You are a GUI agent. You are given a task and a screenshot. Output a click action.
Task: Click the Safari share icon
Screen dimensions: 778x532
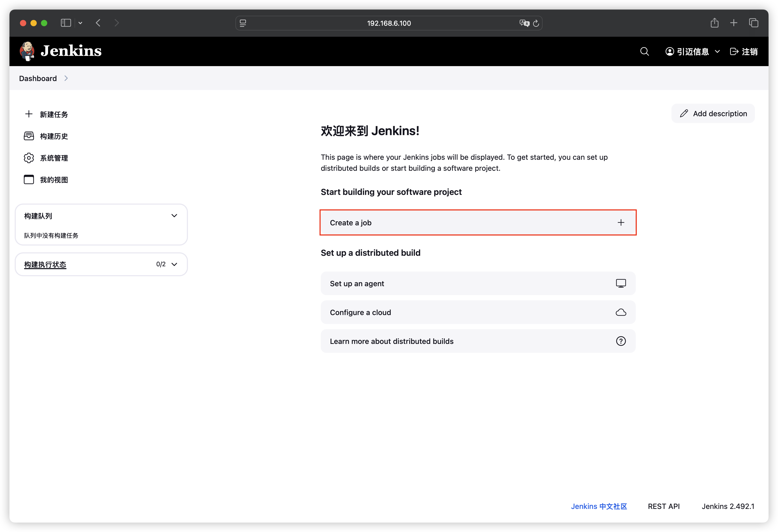point(714,23)
